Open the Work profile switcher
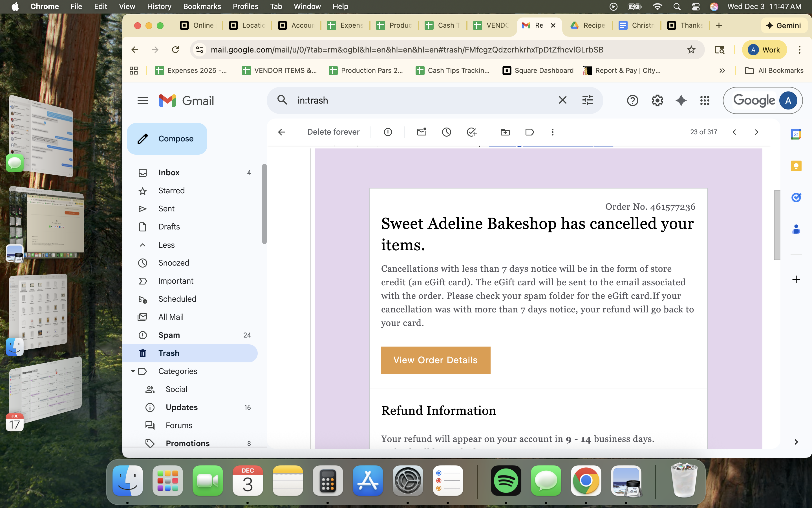Viewport: 812px width, 508px height. click(x=764, y=50)
